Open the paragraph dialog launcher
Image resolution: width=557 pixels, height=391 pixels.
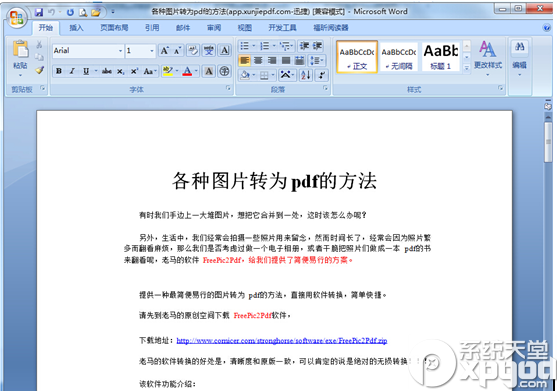tap(326, 88)
